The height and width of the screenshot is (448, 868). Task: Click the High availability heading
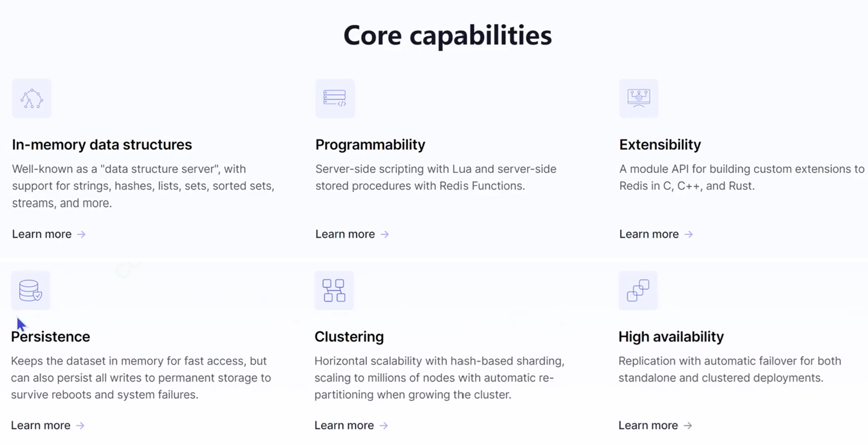click(671, 336)
